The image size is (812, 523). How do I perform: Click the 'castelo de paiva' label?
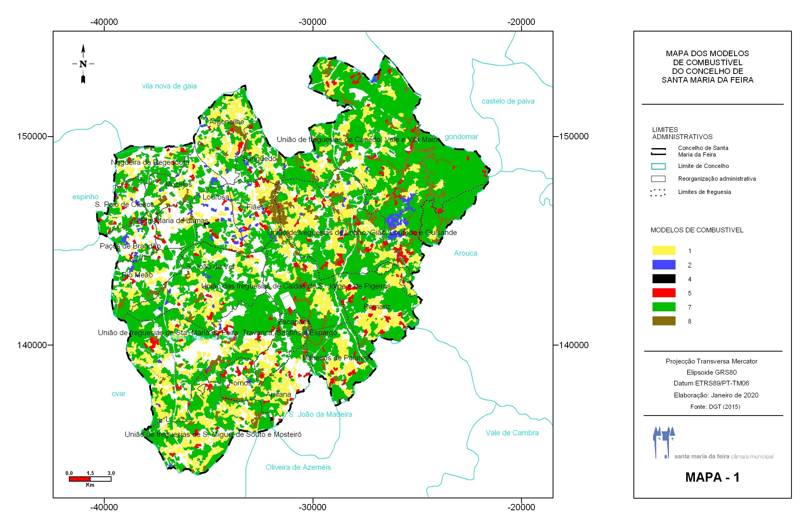pyautogui.click(x=508, y=101)
